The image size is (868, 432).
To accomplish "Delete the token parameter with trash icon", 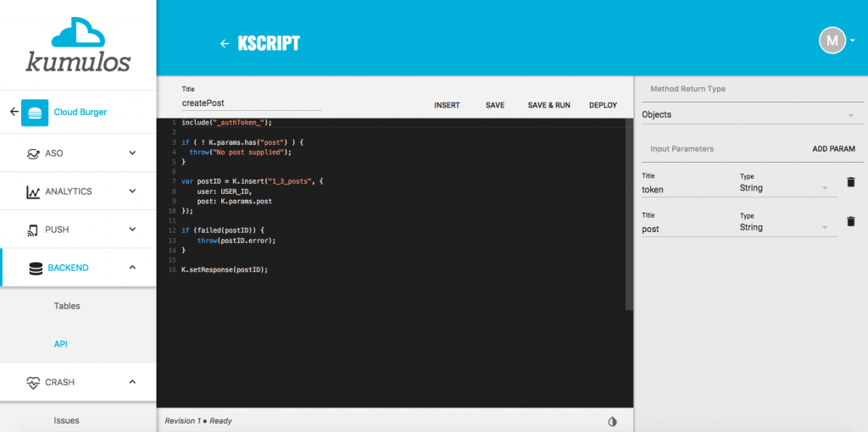I will point(851,182).
